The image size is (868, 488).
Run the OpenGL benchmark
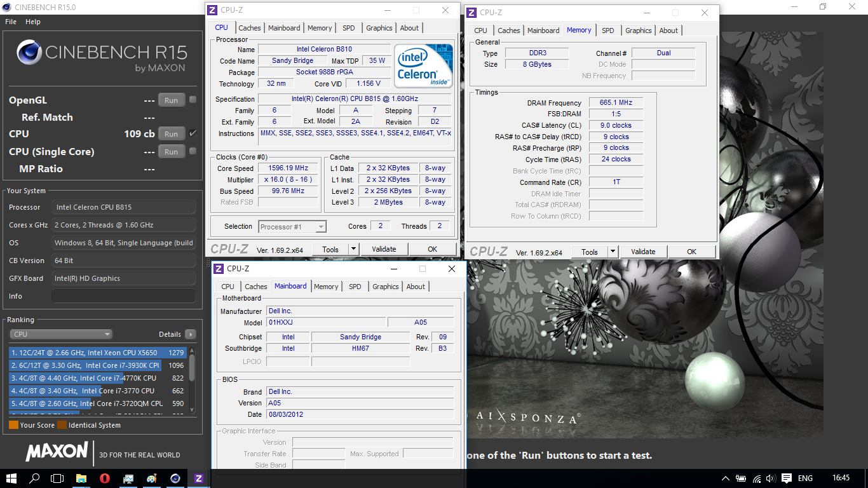(x=172, y=100)
